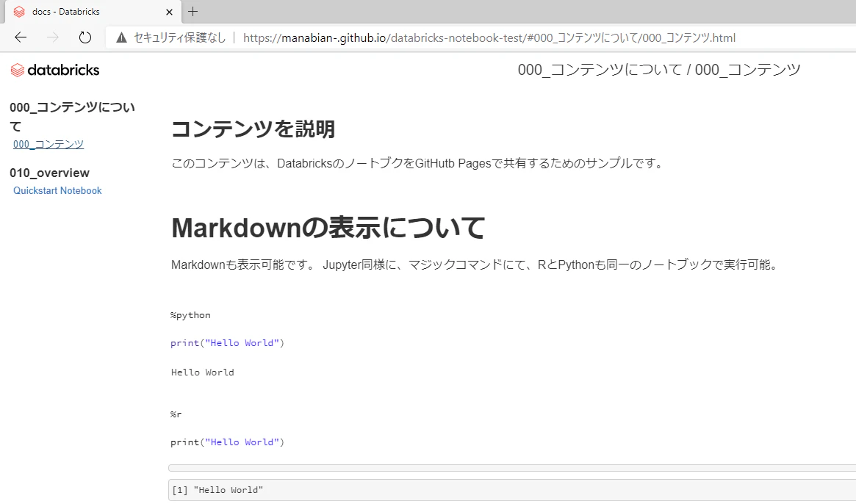This screenshot has height=504, width=856.
Task: Click the paragraph about Jupyter magic commands
Action: (475, 264)
